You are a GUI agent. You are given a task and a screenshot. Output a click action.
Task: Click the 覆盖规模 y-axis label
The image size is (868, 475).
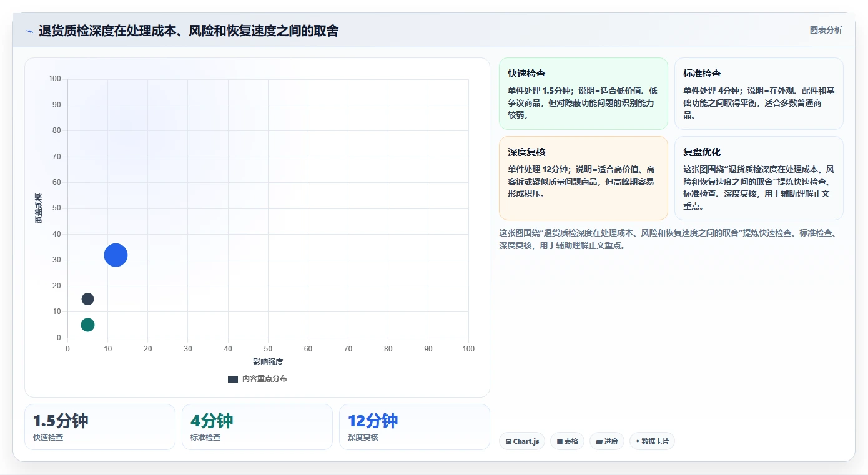(39, 208)
